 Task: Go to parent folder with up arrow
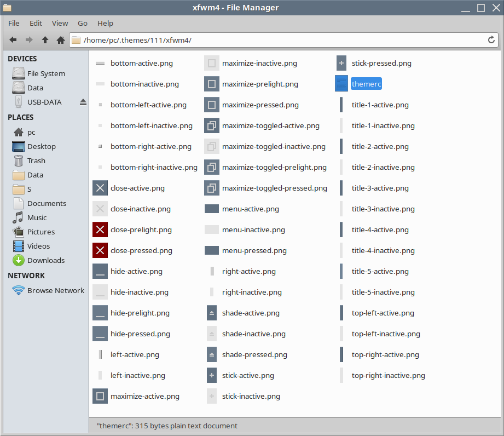click(x=45, y=40)
